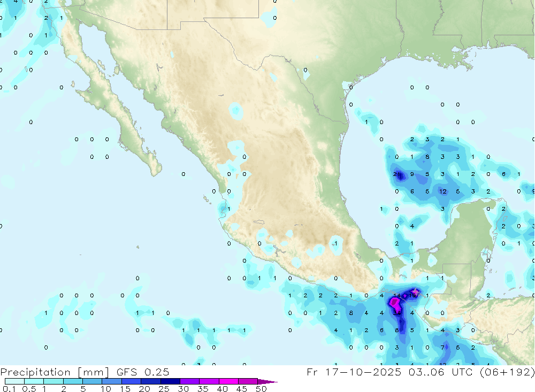
Task: Click the '03..06 UTC' time label
Action: 440,372
